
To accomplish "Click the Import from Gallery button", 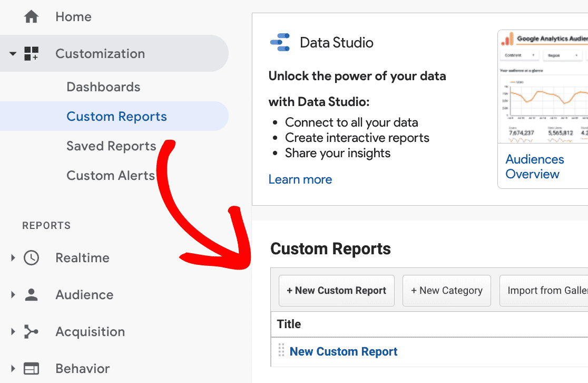I will [544, 291].
